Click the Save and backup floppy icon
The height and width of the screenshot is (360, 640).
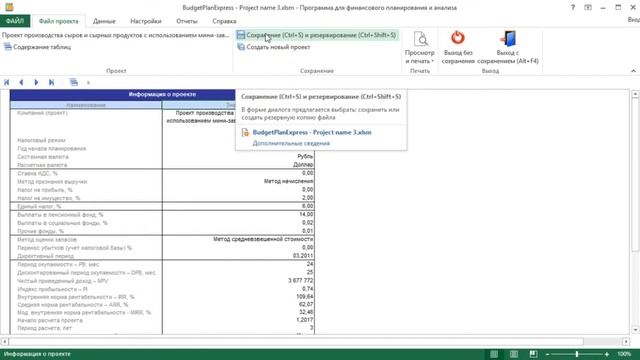[241, 35]
